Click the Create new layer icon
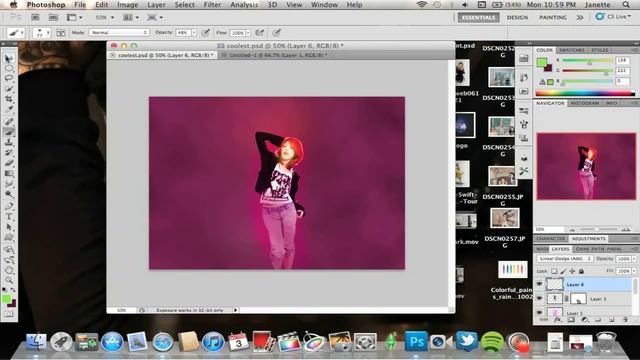The image size is (640, 360). pyautogui.click(x=611, y=320)
